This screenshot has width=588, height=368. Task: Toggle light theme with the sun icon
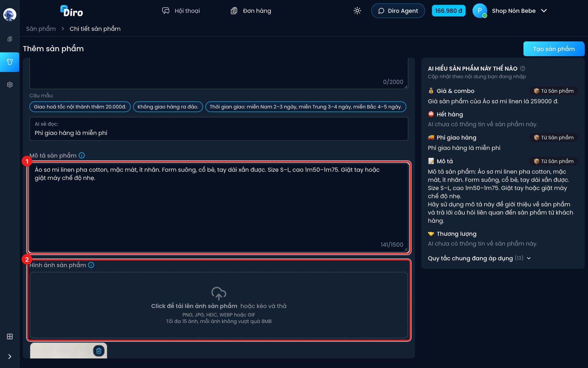tap(357, 11)
